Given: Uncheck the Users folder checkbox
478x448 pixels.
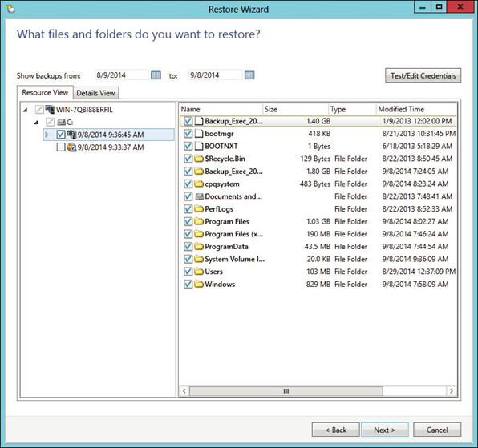Looking at the screenshot, I should tap(188, 272).
